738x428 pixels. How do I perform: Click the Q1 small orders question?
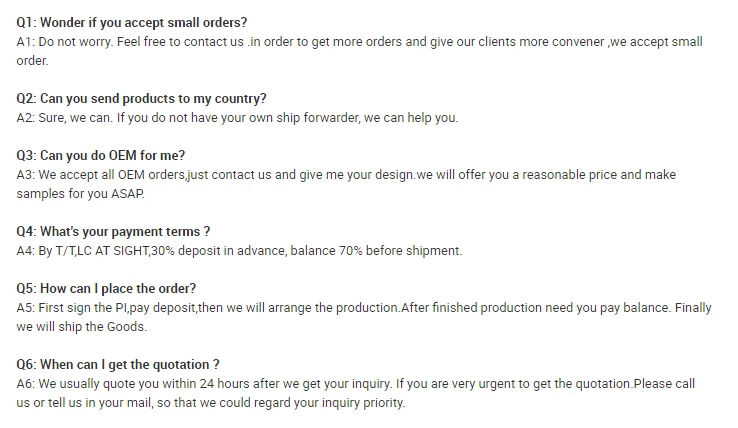132,22
